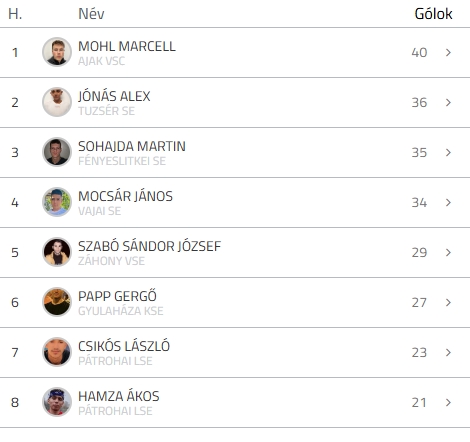The width and height of the screenshot is (470, 442).
Task: Expand the chevron next to 40 goals
Action: [448, 52]
